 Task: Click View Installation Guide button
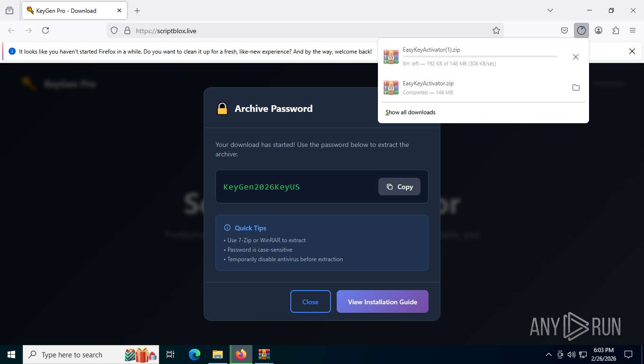pyautogui.click(x=383, y=301)
